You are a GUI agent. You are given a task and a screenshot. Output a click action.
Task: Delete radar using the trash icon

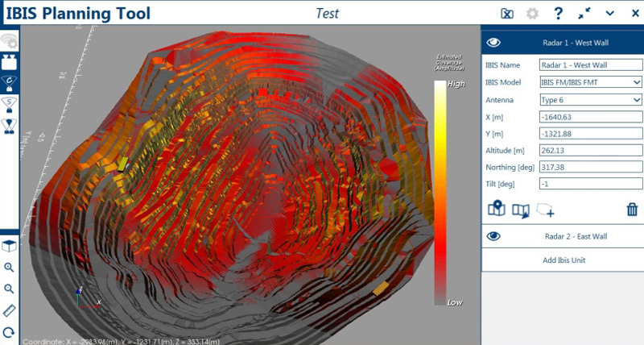point(632,210)
